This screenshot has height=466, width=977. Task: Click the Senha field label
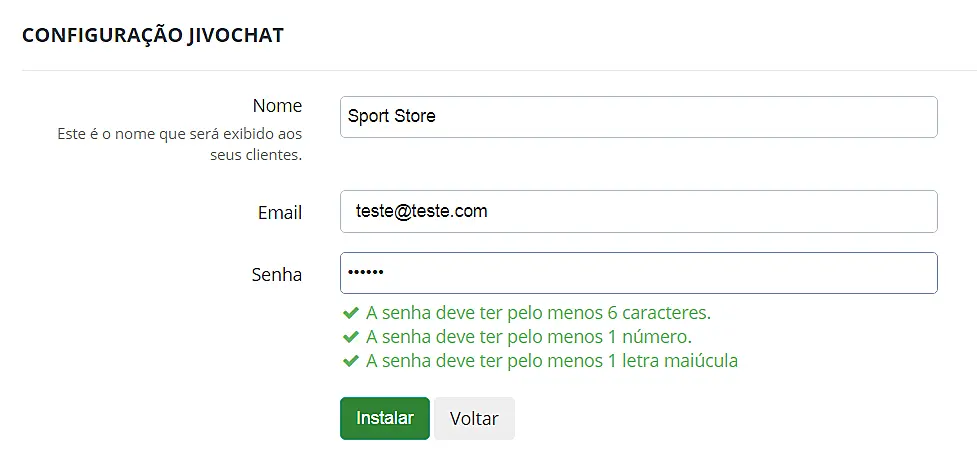[277, 274]
